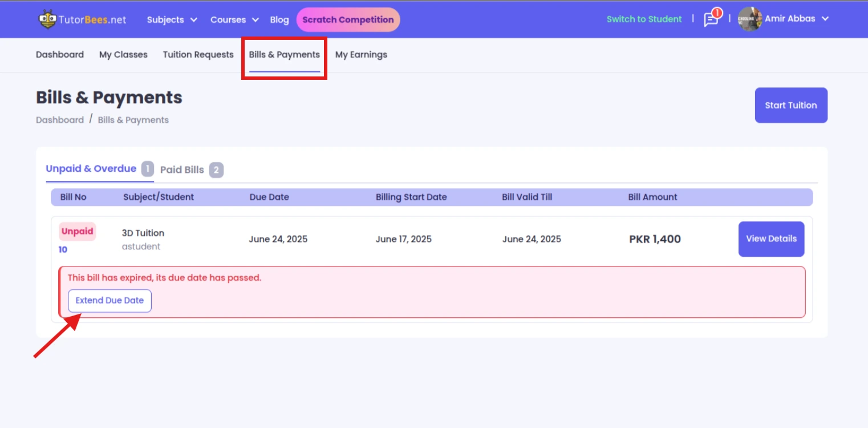The height and width of the screenshot is (428, 868).
Task: Click the Extend Due Date button
Action: pyautogui.click(x=109, y=300)
